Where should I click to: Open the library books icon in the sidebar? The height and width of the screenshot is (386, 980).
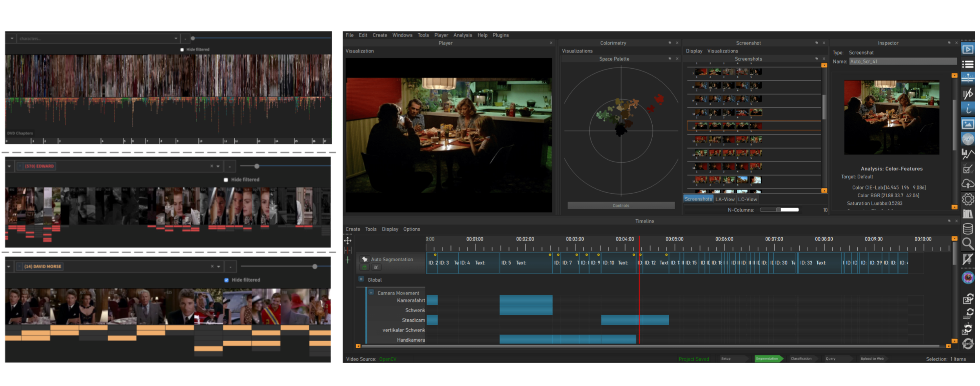point(968,214)
